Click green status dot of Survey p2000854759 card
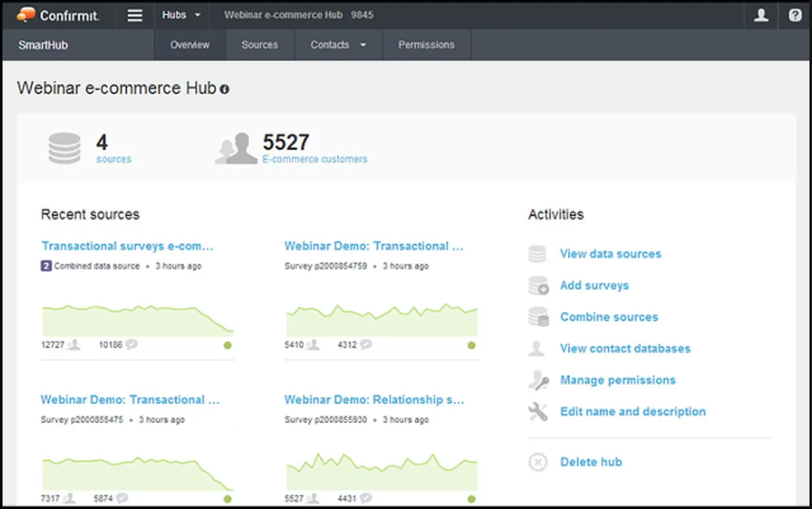This screenshot has height=509, width=812. coord(471,345)
